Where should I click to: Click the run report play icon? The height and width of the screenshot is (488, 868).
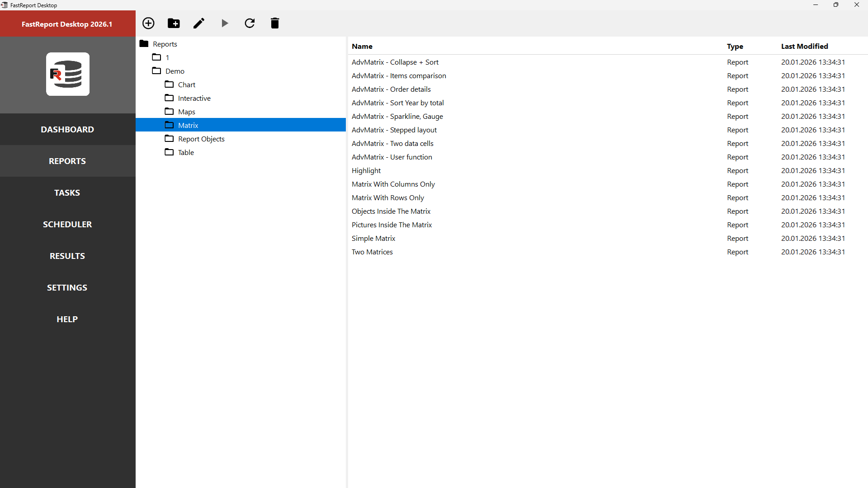click(225, 23)
